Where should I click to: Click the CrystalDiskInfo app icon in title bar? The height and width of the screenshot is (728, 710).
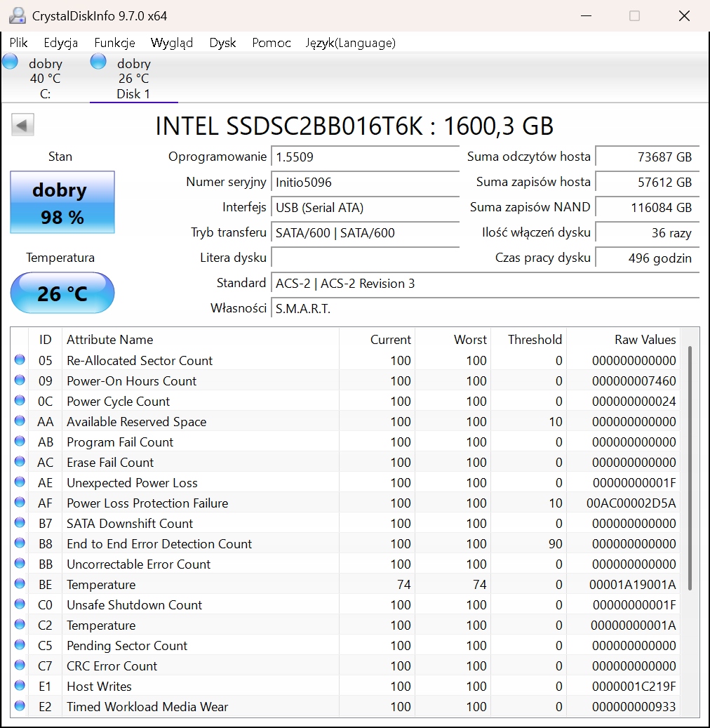tap(17, 15)
